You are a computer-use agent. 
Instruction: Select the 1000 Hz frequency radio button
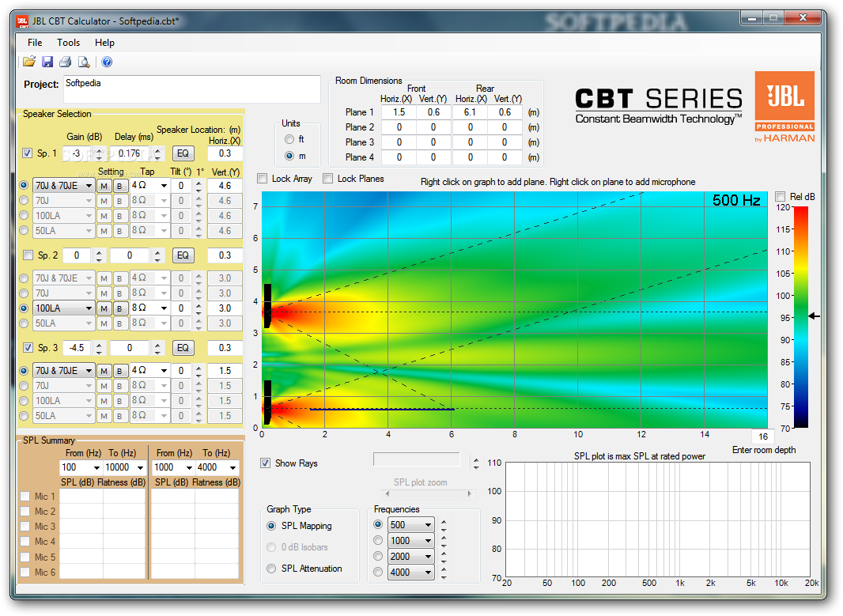click(378, 540)
